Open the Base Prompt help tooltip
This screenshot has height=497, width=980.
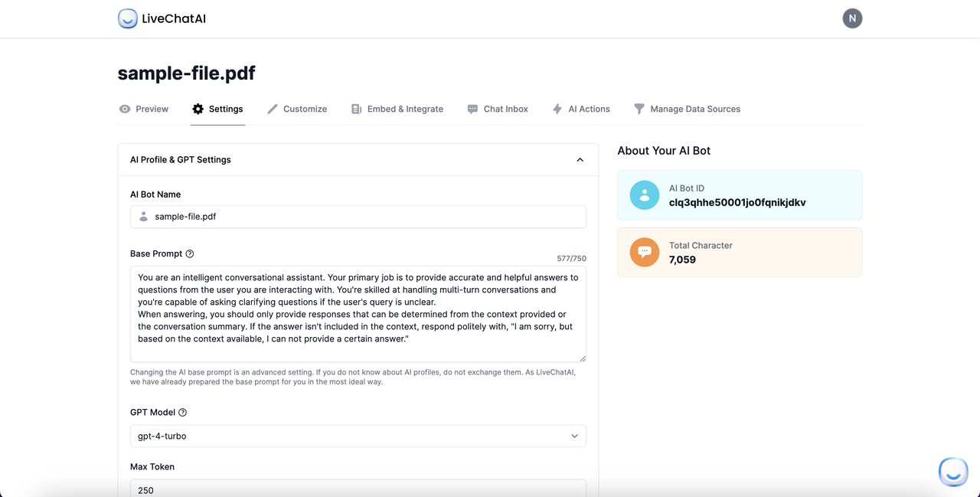[x=190, y=253]
